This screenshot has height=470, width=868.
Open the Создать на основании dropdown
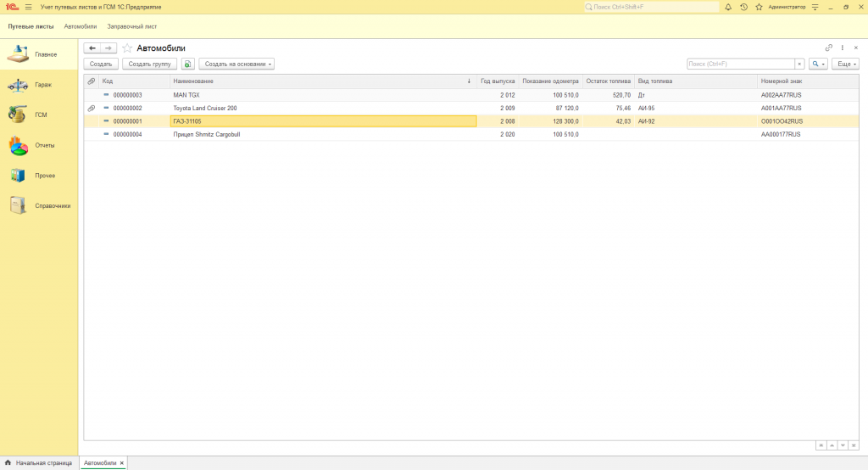click(237, 64)
